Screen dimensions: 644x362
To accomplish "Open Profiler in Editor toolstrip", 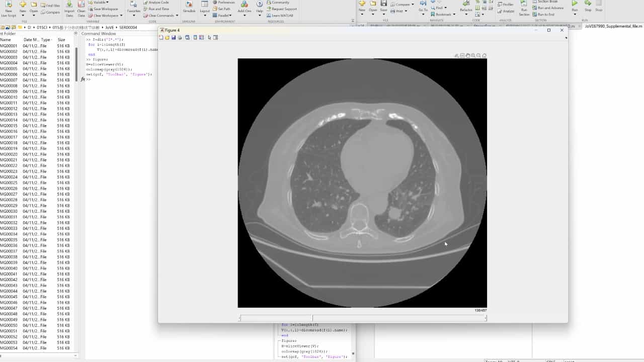I will (x=505, y=5).
